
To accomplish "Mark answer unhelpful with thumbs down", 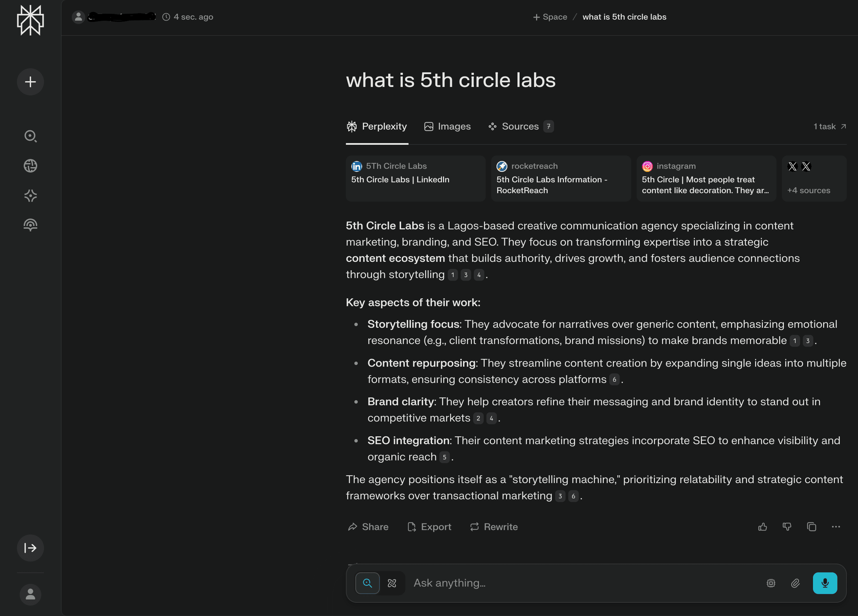I will pos(787,527).
